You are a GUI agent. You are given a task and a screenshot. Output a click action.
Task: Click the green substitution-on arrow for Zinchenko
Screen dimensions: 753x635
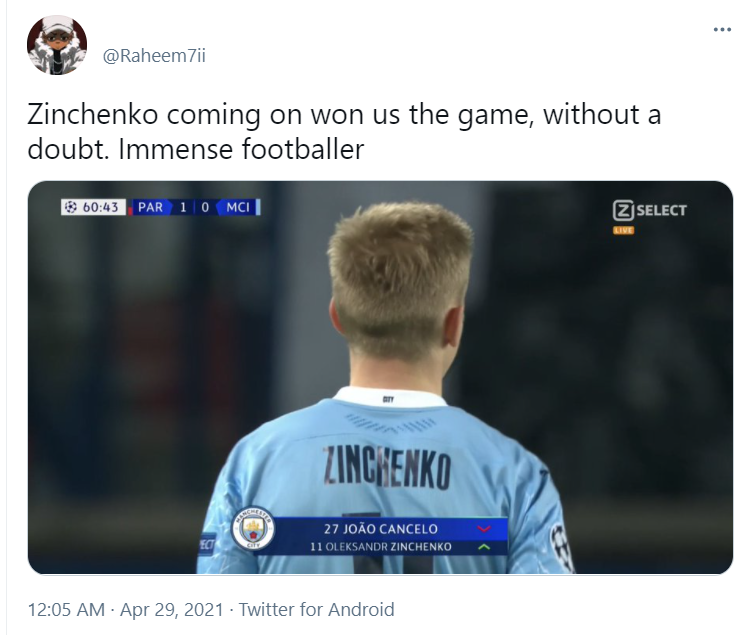[x=484, y=547]
